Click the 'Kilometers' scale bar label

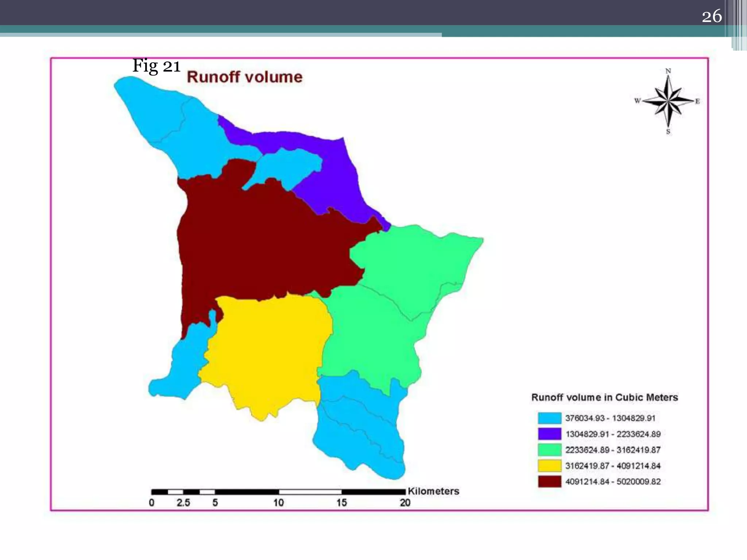click(433, 491)
